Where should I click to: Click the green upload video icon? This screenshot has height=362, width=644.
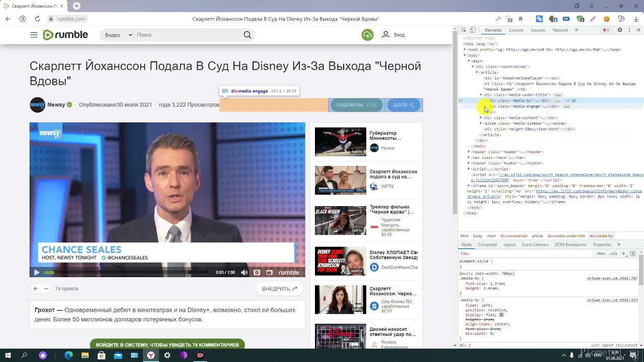[x=368, y=35]
